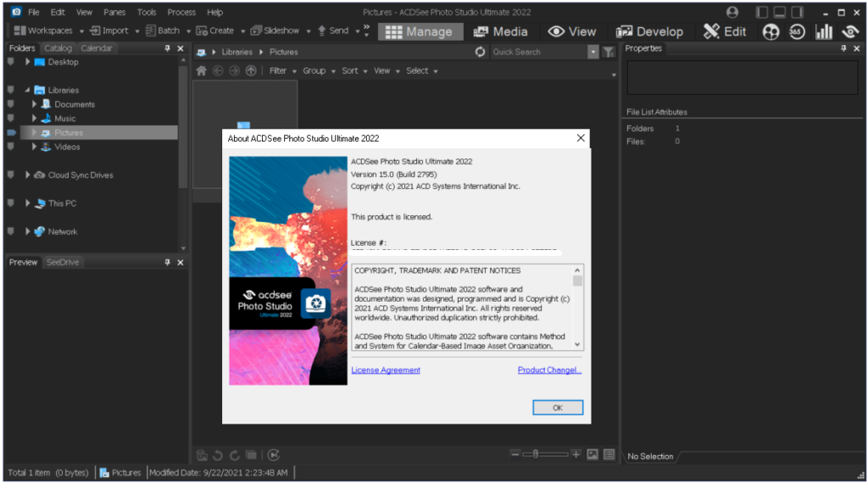Expand the Desktop folder tree node
This screenshot has width=868, height=483.
pyautogui.click(x=28, y=62)
